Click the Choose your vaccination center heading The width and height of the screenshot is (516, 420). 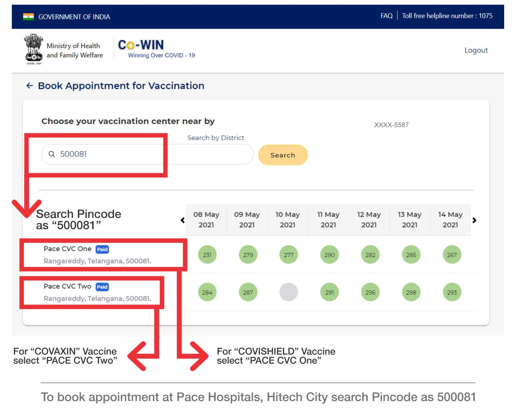[128, 121]
